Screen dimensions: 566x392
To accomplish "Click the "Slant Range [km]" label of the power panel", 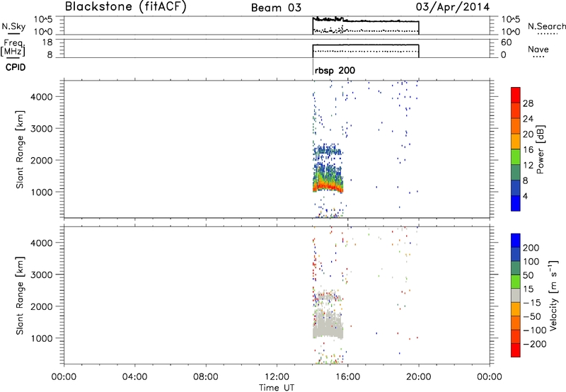I will 20,149.
